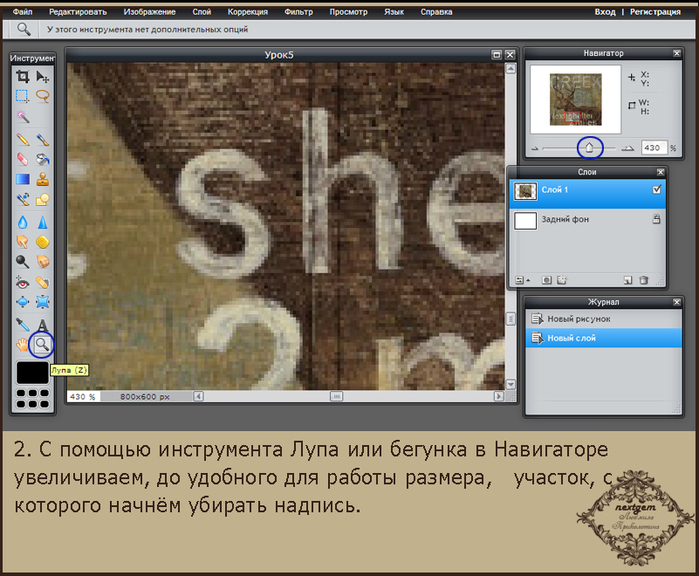Select the Sharpen cone tool

click(43, 222)
